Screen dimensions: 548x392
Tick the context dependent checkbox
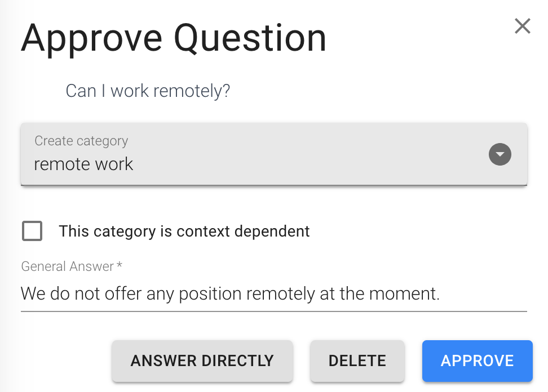coord(32,231)
